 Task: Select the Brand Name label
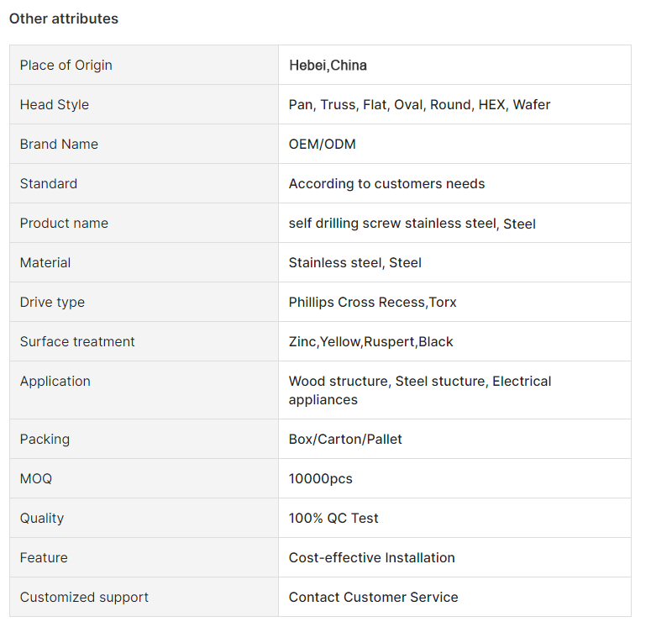point(59,144)
